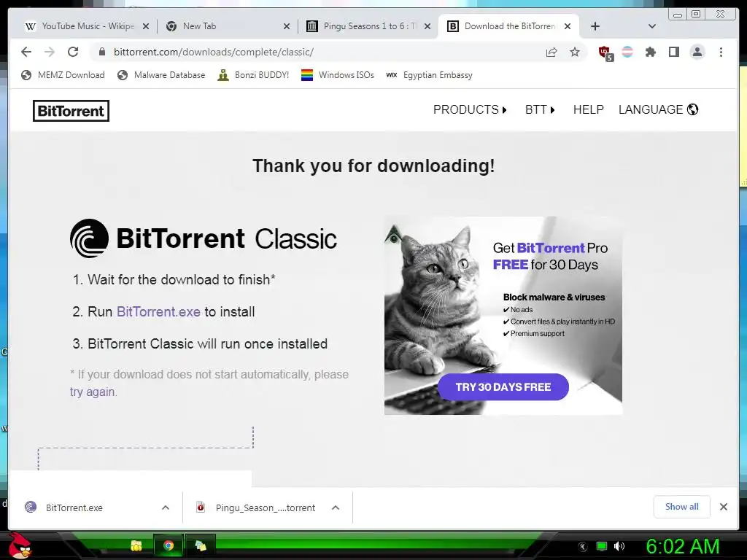Open downloaded BitTorrent.exe file

[74, 507]
